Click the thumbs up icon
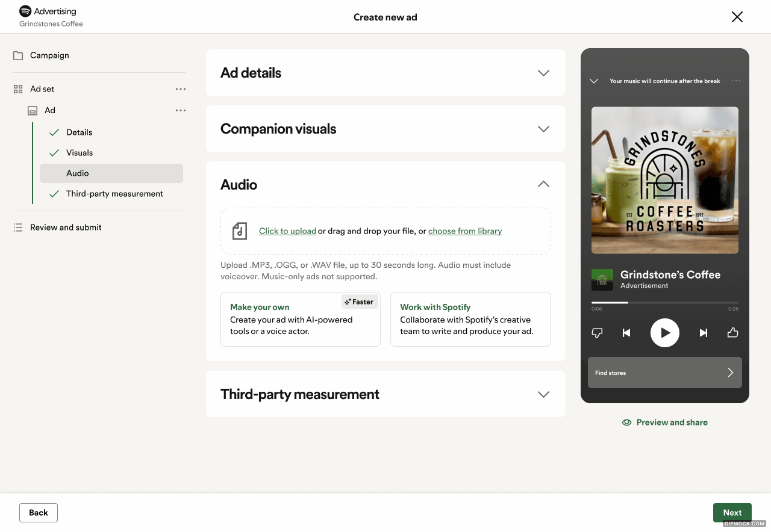 [x=732, y=332]
